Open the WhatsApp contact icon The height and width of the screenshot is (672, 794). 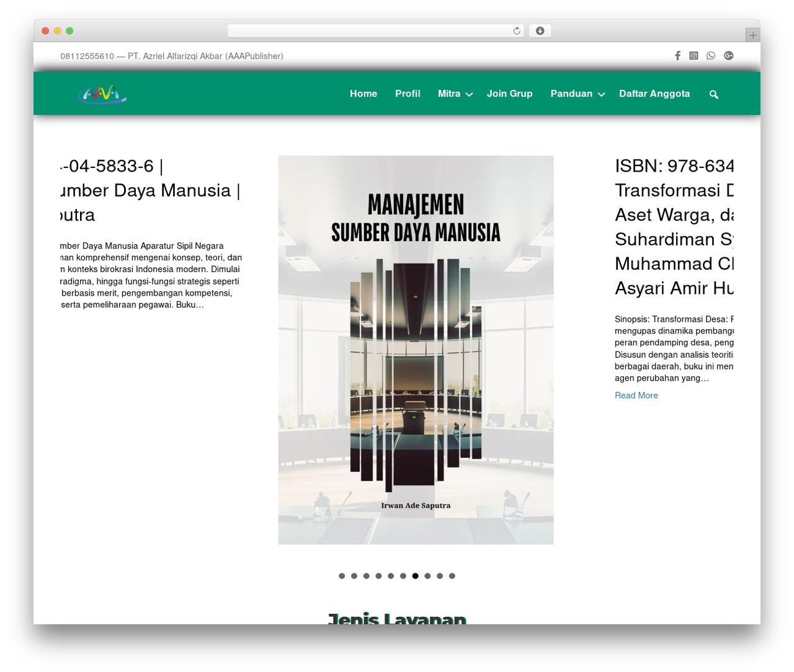point(711,56)
